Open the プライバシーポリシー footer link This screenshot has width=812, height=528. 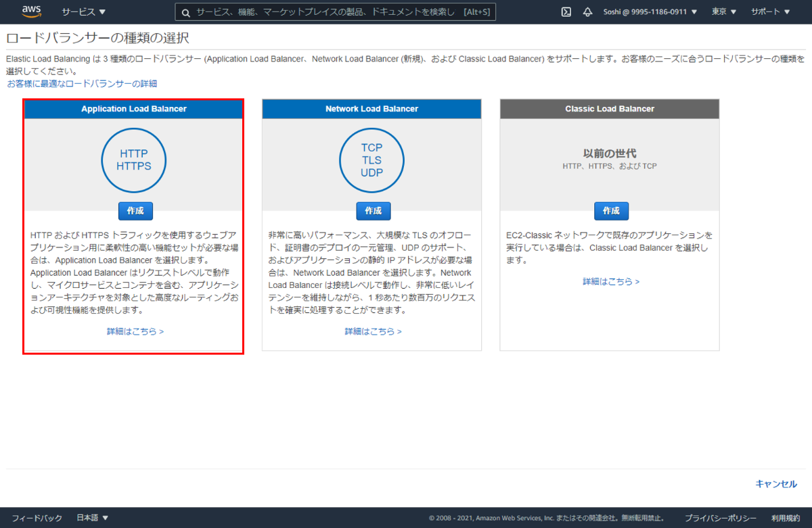(x=721, y=518)
